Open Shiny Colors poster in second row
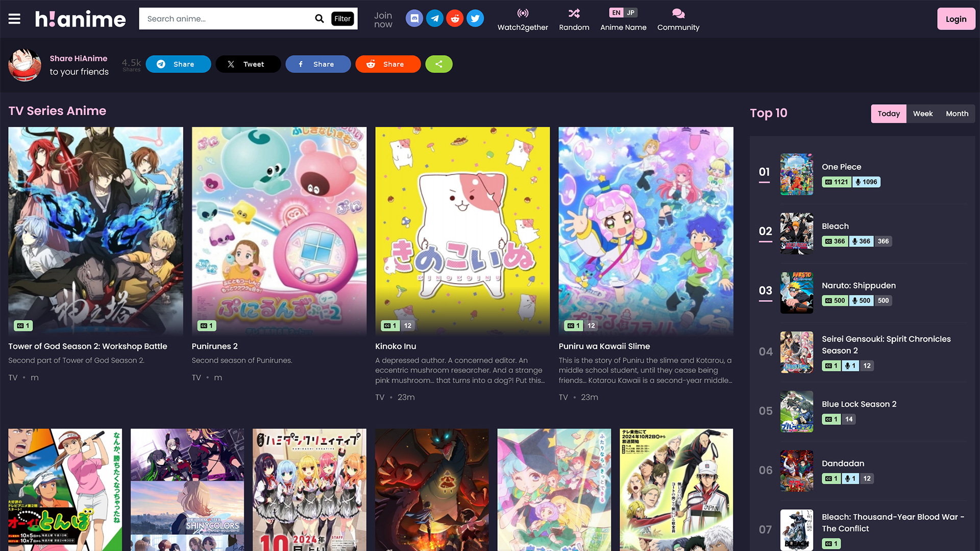Screen dimensions: 980x551 pyautogui.click(x=187, y=489)
